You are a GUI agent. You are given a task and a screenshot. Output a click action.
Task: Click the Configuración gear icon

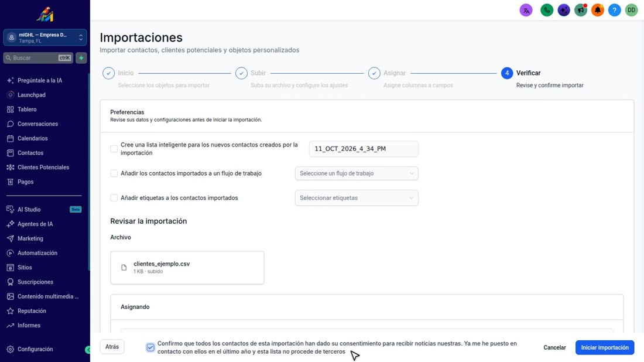[x=11, y=349]
